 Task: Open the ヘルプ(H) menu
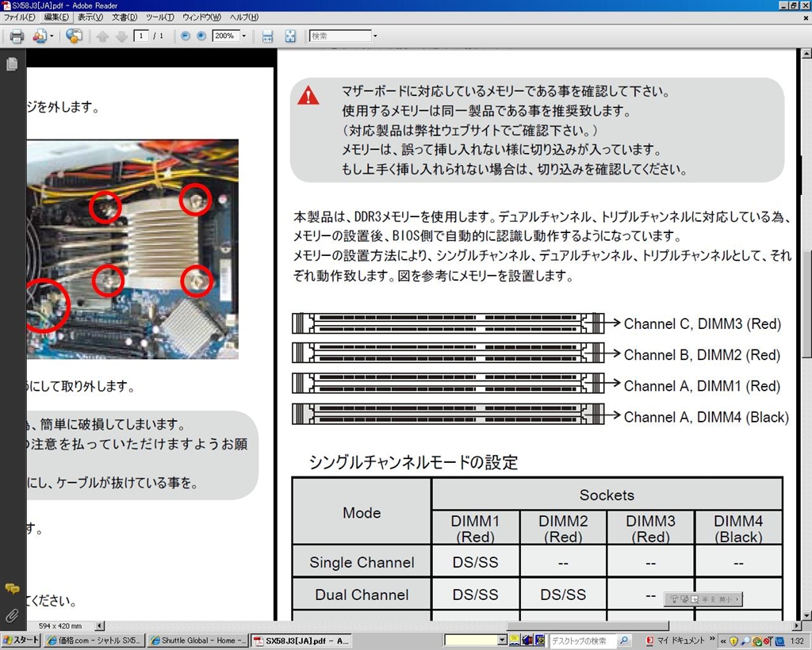244,17
